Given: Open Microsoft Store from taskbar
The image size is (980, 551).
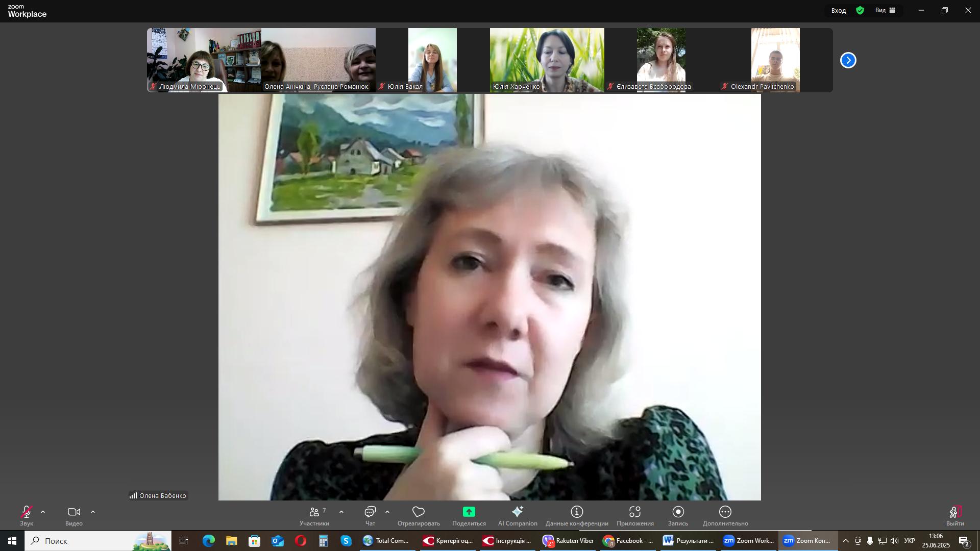Looking at the screenshot, I should [x=254, y=541].
